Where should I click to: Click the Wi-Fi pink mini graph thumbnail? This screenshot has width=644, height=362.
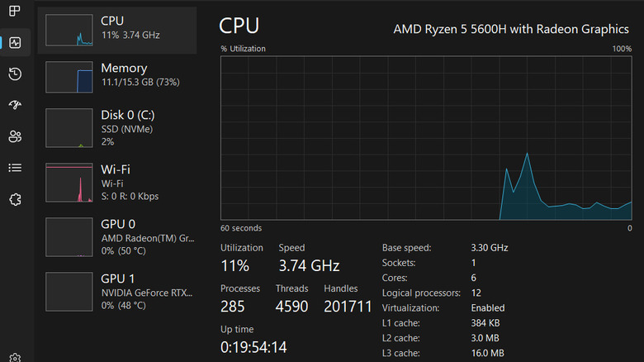pos(69,183)
